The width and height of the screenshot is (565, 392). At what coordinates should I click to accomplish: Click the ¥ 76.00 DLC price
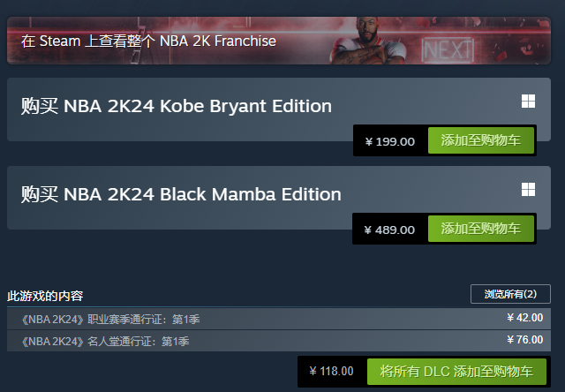pyautogui.click(x=525, y=340)
